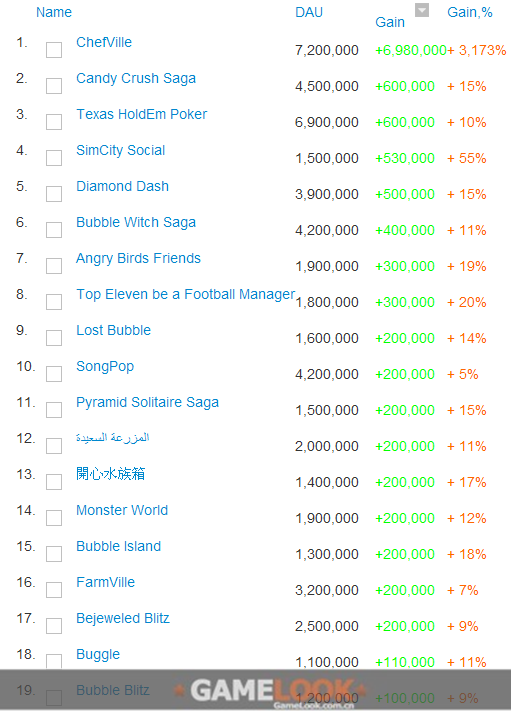Check the FarmVille row checkbox
Screen dimensions: 511x712
point(54,590)
